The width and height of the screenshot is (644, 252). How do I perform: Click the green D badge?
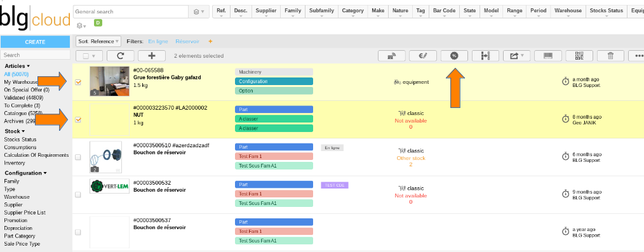click(98, 23)
